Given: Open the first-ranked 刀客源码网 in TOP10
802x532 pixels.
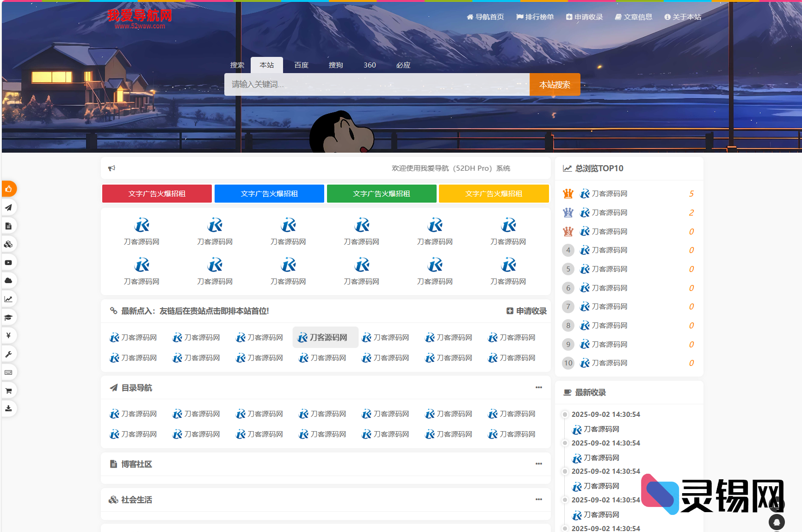Looking at the screenshot, I should (x=609, y=194).
